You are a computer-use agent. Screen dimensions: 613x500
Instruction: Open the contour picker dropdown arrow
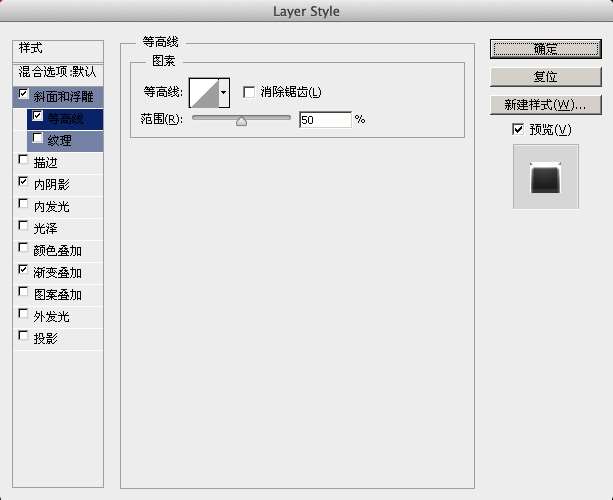[224, 93]
